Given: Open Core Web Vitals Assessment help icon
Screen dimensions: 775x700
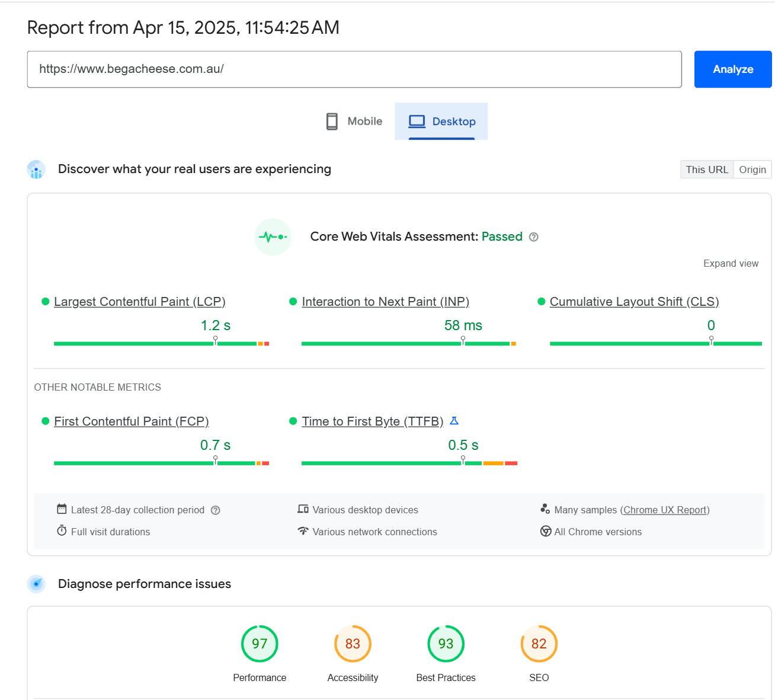Looking at the screenshot, I should (534, 237).
